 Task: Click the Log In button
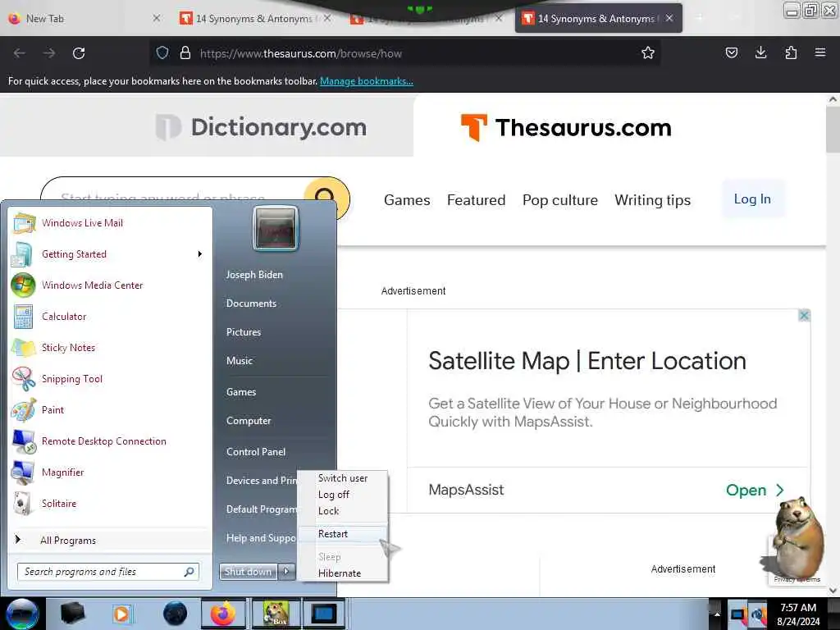pos(752,199)
